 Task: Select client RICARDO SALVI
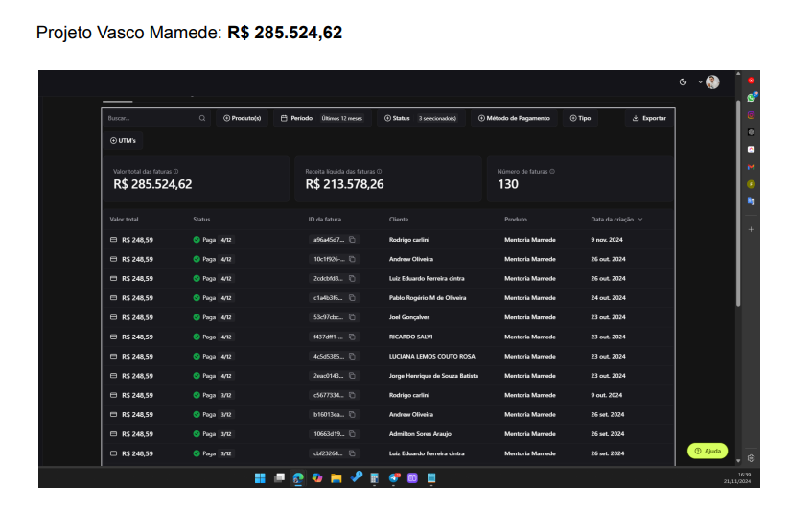(x=410, y=337)
